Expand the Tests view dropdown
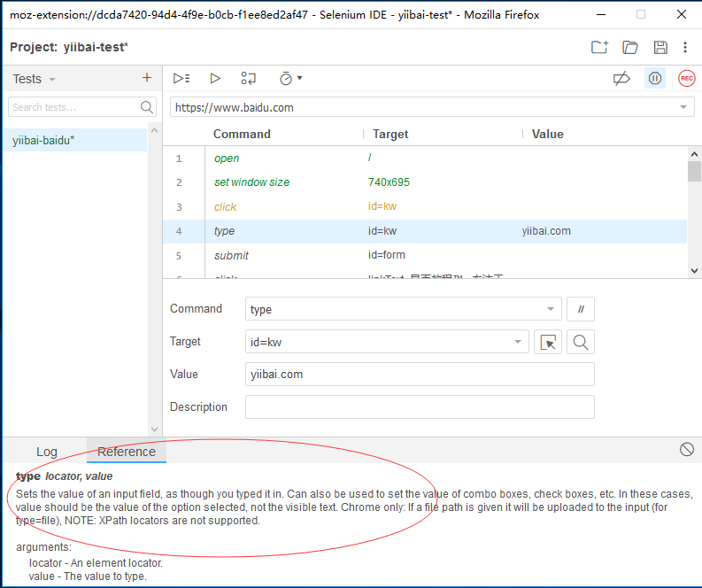This screenshot has width=702, height=588. click(52, 80)
